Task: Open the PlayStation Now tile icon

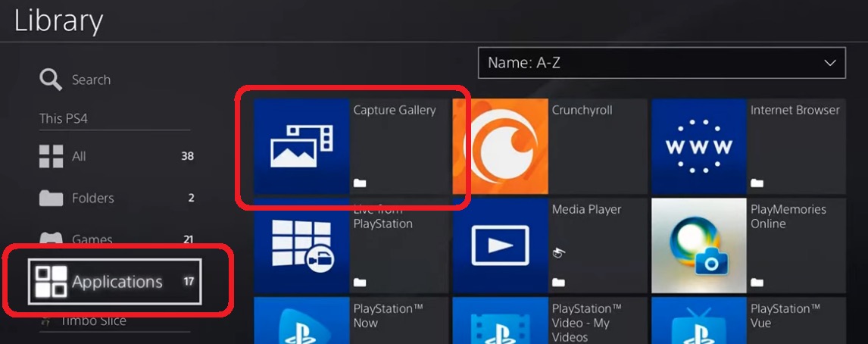Action: (x=301, y=321)
